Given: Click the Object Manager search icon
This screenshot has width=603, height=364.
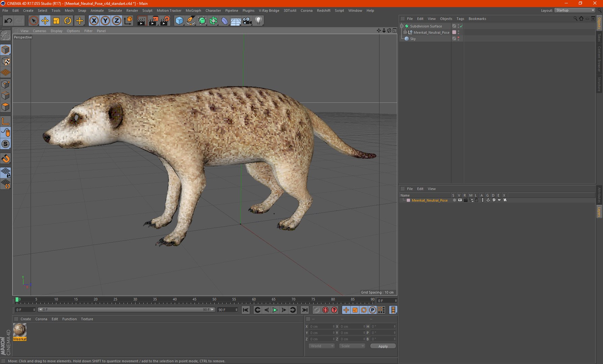Looking at the screenshot, I should click(575, 19).
